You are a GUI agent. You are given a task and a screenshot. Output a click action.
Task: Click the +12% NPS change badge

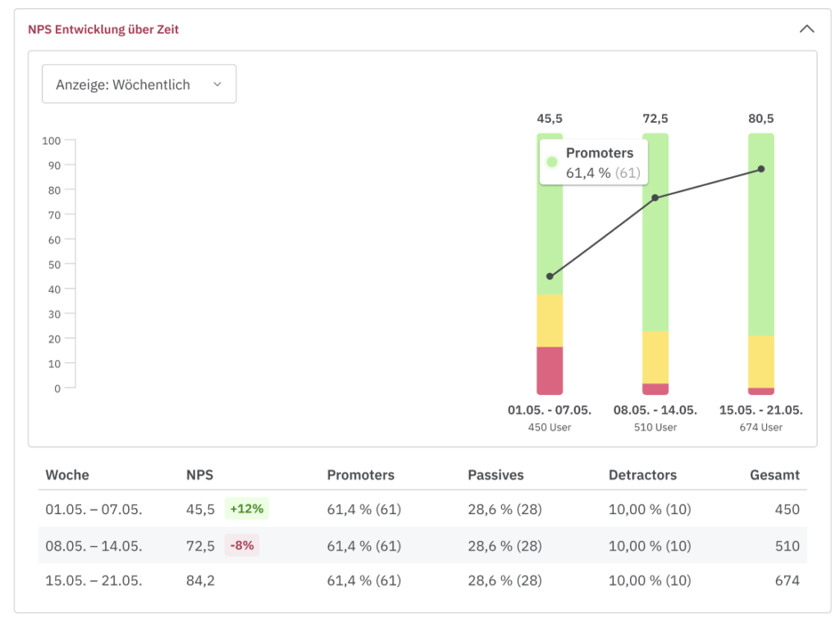[x=246, y=509]
